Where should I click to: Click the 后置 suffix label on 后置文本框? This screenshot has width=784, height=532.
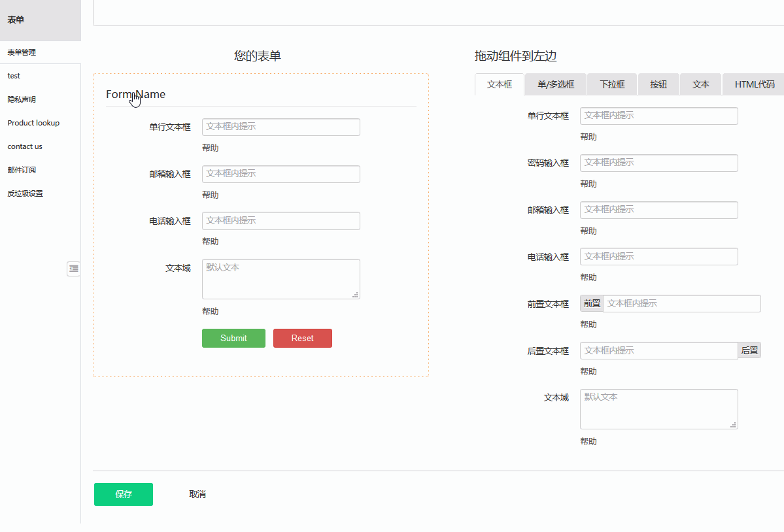[x=749, y=350]
